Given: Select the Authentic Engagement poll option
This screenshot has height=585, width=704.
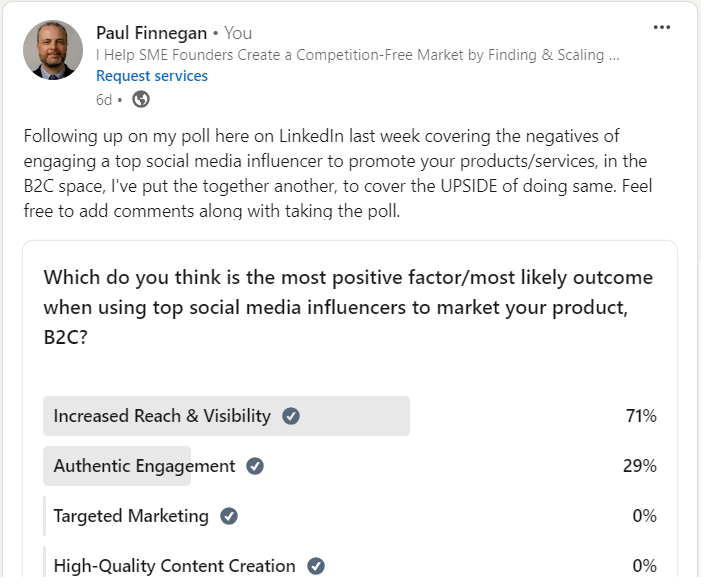Looking at the screenshot, I should (350, 466).
